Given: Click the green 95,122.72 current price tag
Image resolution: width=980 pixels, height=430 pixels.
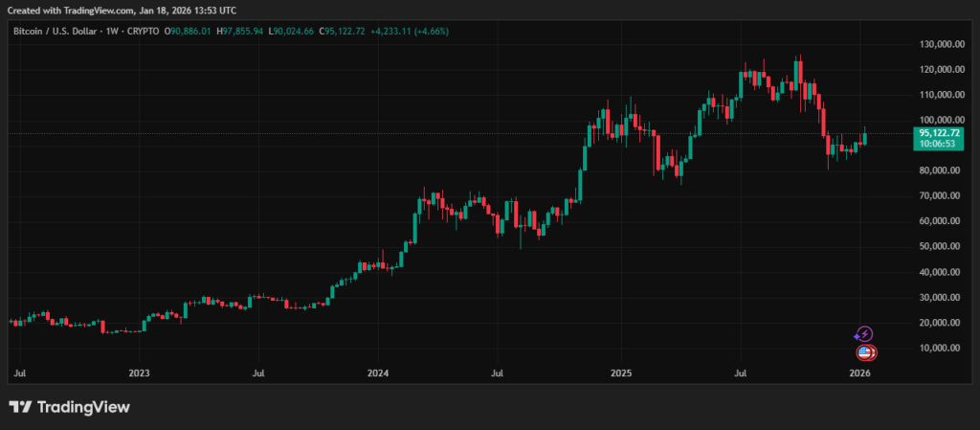Looking at the screenshot, I should coord(938,132).
